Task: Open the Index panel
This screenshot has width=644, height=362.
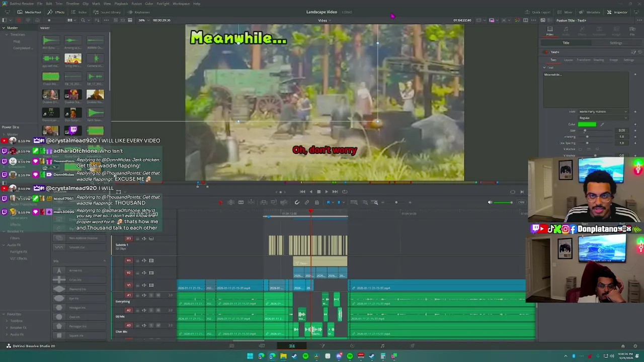Action: [79, 12]
